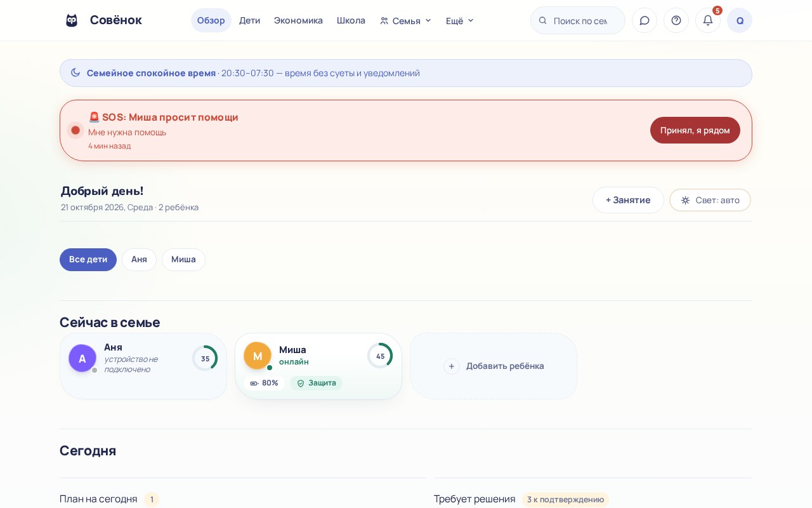Click the plus icon on Добавить ребёнка
Image resolution: width=812 pixels, height=508 pixels.
[x=452, y=366]
